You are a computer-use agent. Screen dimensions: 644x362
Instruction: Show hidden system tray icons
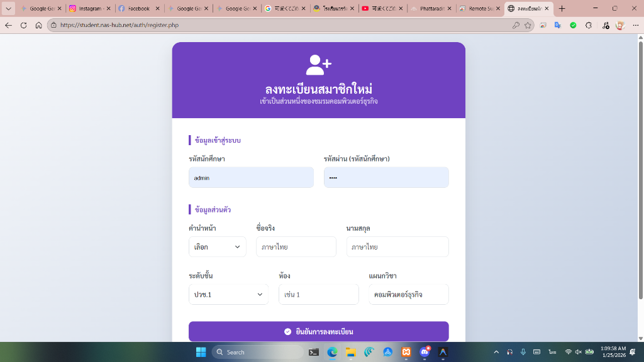click(x=496, y=352)
